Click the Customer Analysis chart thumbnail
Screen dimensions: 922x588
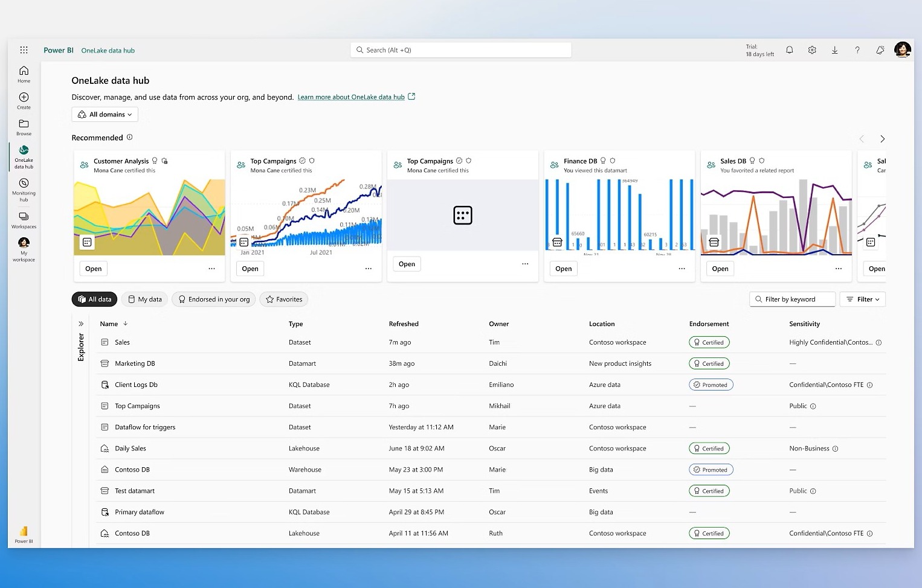[149, 217]
